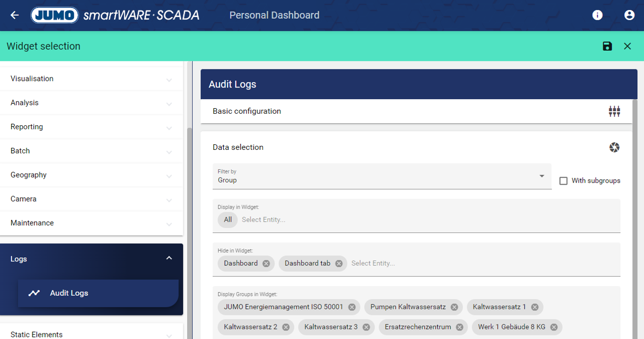Click the Basic configuration sliders icon
This screenshot has width=644, height=339.
(x=614, y=111)
